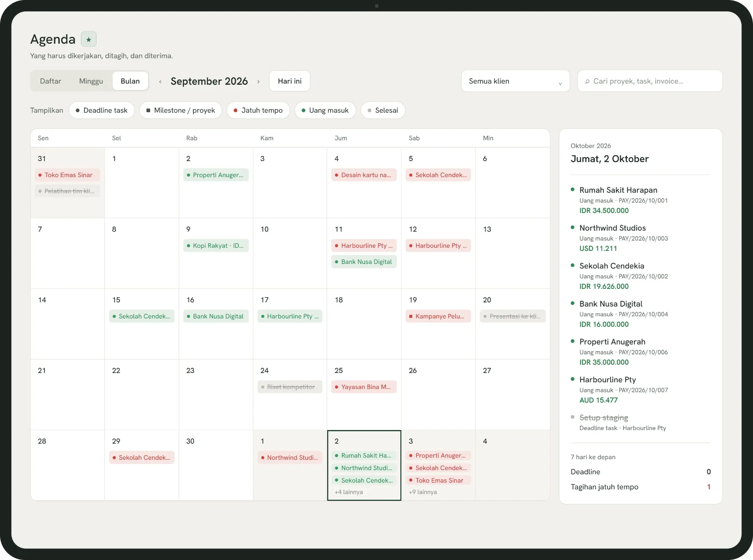Select the Bulan view tab
The width and height of the screenshot is (753, 560).
click(130, 81)
